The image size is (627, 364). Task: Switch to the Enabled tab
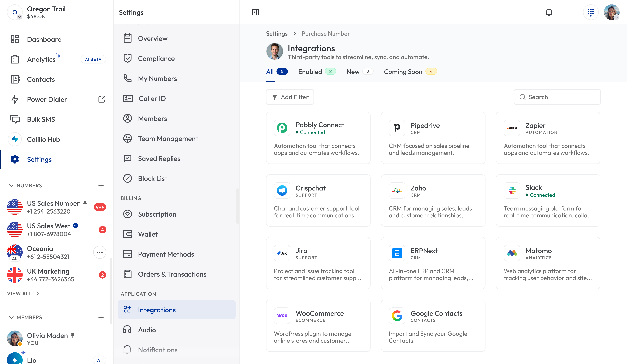[x=317, y=72]
